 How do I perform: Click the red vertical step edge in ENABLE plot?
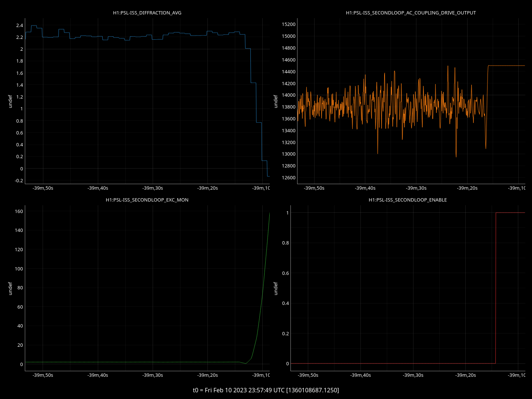click(496, 289)
